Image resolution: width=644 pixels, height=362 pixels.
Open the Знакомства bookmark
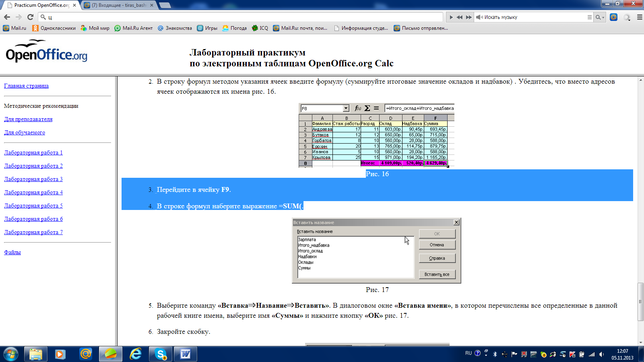[x=175, y=28]
